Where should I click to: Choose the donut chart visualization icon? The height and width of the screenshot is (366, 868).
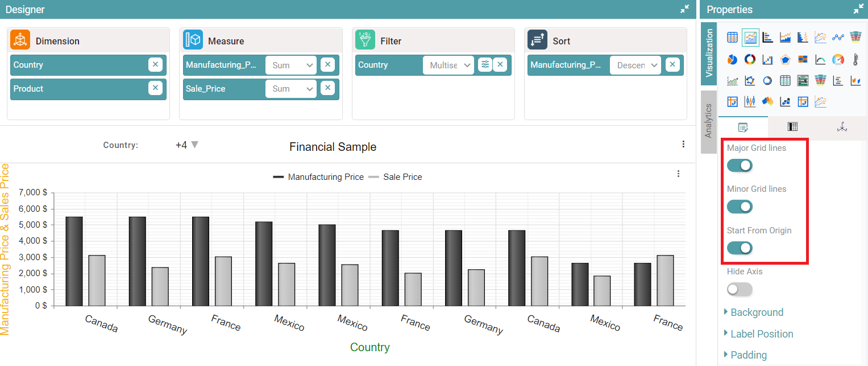coord(750,59)
